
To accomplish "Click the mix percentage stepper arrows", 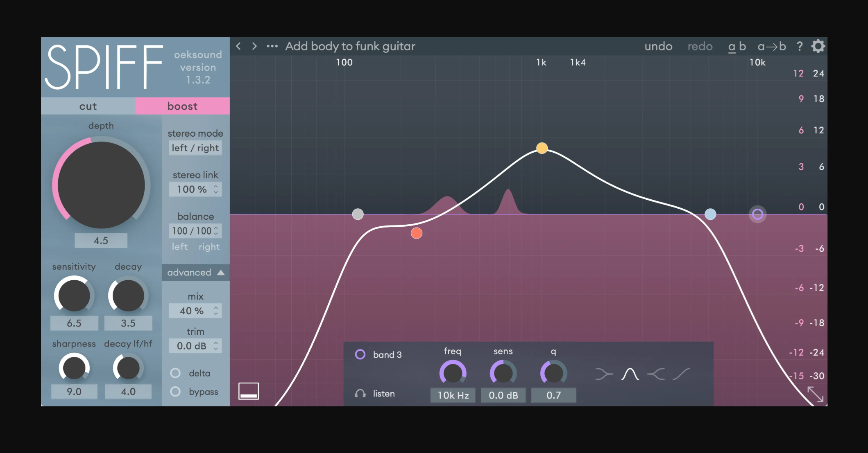I will tap(216, 311).
